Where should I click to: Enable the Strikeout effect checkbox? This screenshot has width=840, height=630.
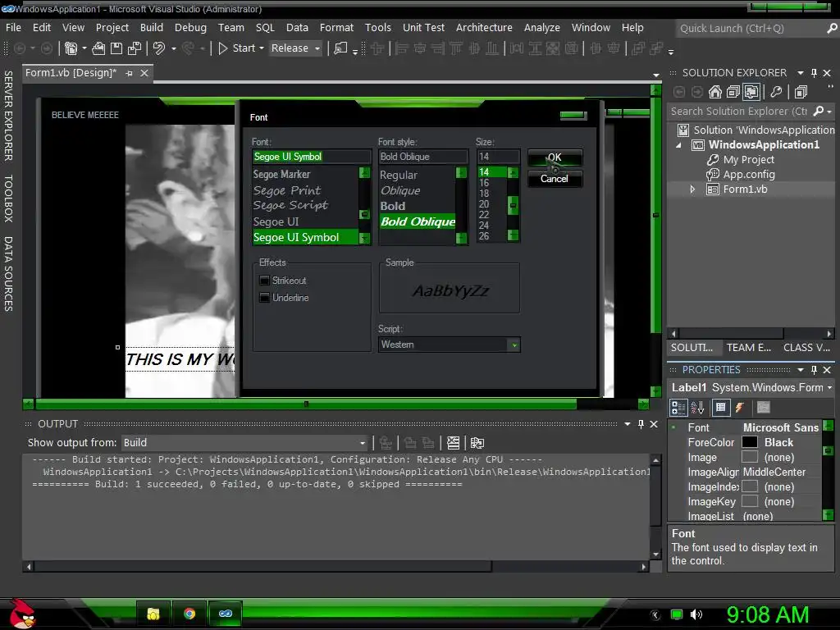click(264, 281)
